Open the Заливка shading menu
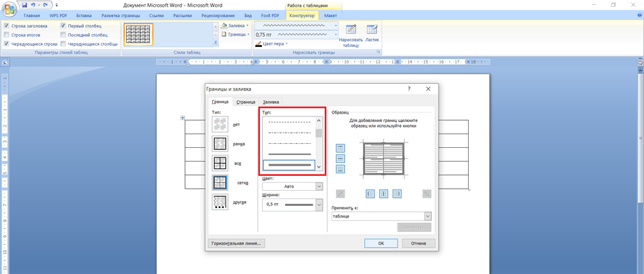Viewport: 644px width, 274px height. (x=235, y=25)
